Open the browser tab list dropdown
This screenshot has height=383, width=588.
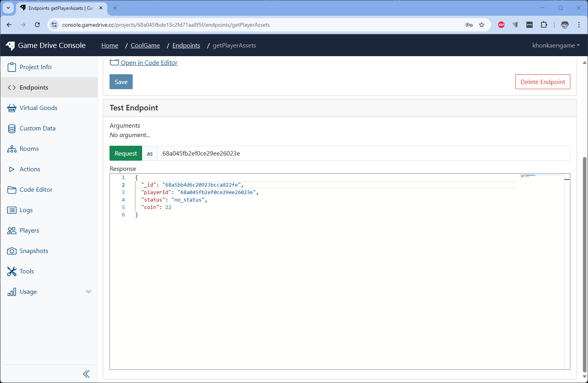point(8,8)
